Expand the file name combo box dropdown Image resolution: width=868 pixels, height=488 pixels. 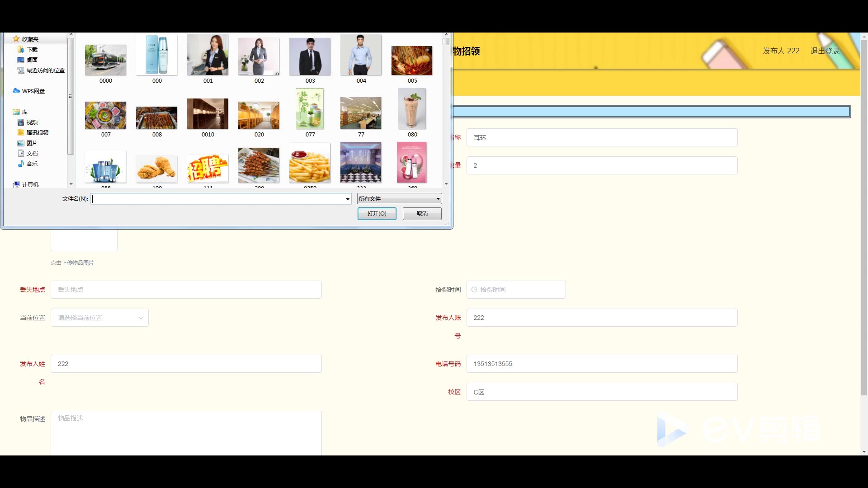pos(347,199)
